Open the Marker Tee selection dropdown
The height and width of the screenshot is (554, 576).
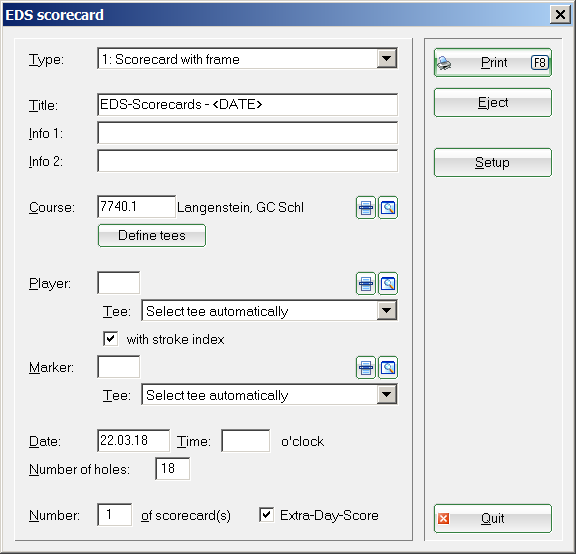(386, 395)
